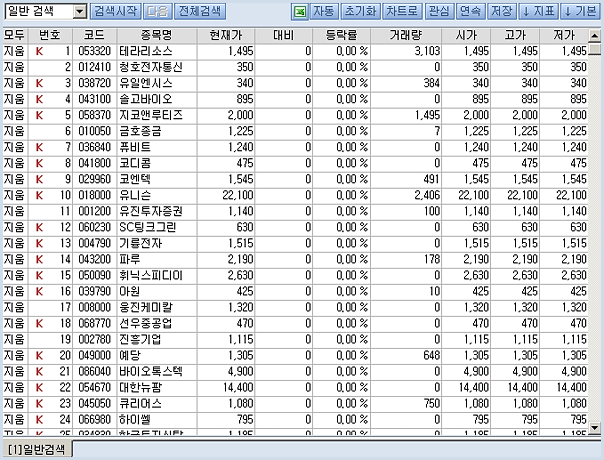Sort by the 저가 column header
Image resolution: width=604 pixels, height=460 pixels.
tap(564, 35)
